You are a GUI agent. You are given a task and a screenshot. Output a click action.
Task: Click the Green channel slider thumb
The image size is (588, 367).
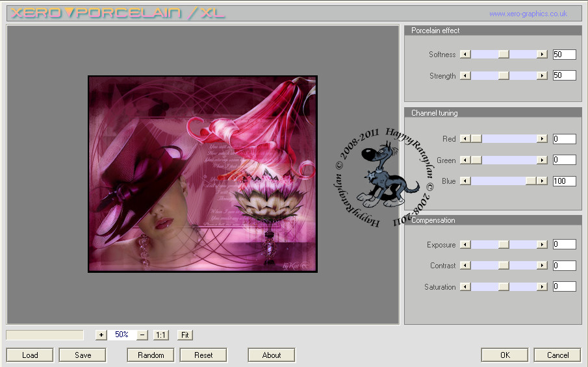(476, 160)
